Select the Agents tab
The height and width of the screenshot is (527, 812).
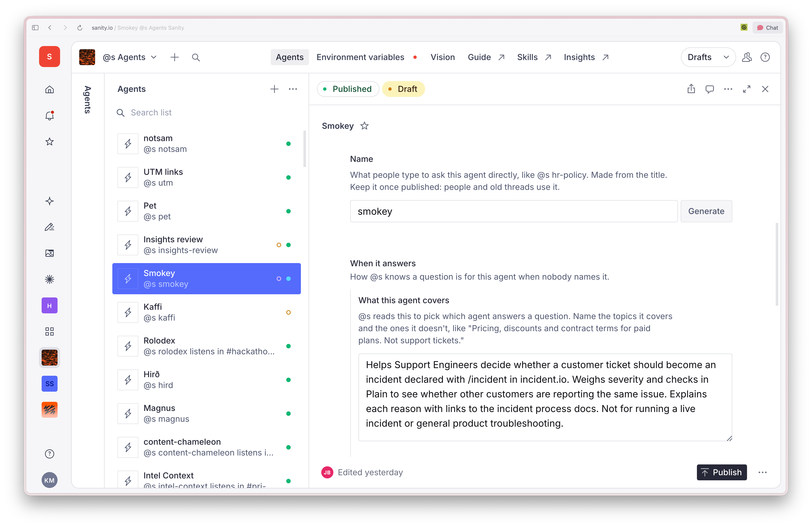tap(290, 57)
